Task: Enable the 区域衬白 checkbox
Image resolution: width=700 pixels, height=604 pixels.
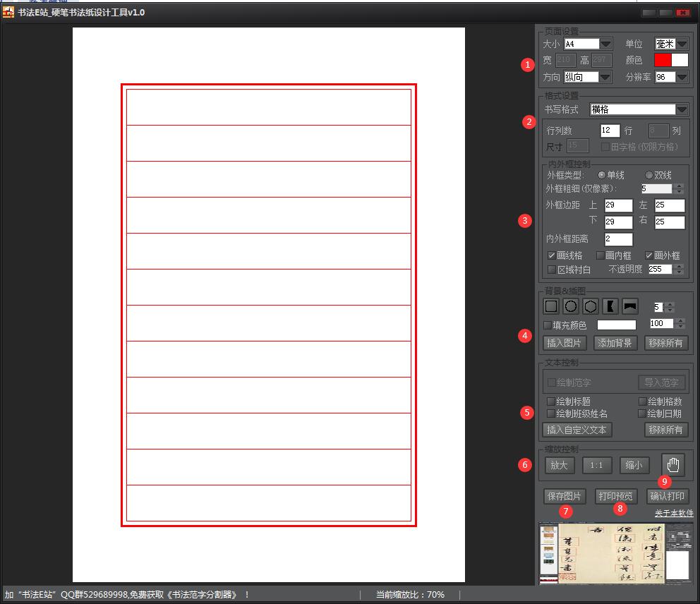Action: pos(551,269)
